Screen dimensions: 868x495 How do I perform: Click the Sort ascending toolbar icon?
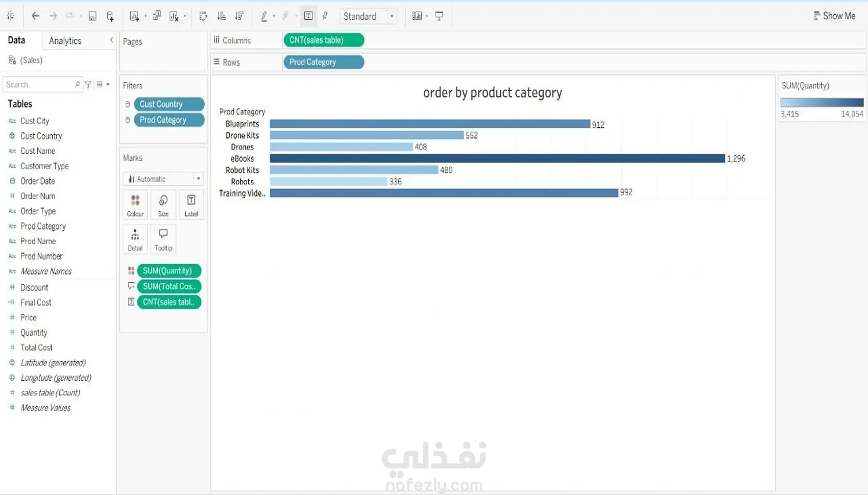coord(221,16)
